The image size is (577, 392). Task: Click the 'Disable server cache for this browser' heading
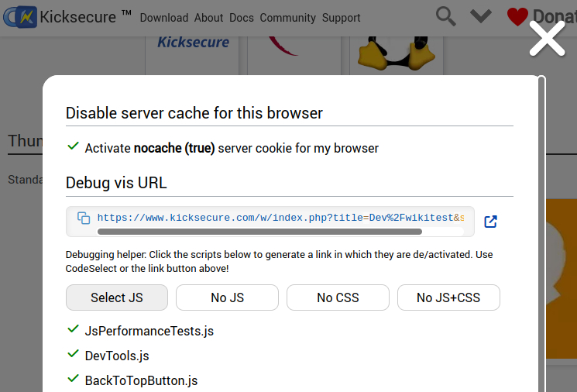pyautogui.click(x=194, y=113)
